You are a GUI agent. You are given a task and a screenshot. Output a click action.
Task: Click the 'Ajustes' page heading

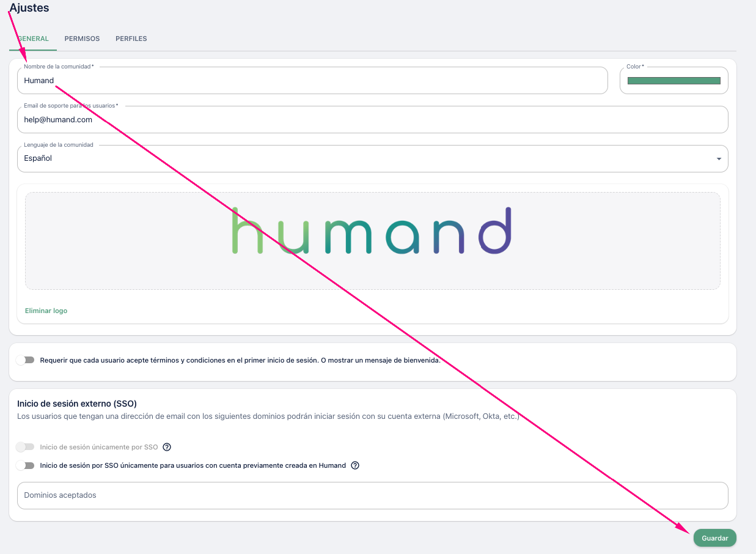tap(29, 8)
